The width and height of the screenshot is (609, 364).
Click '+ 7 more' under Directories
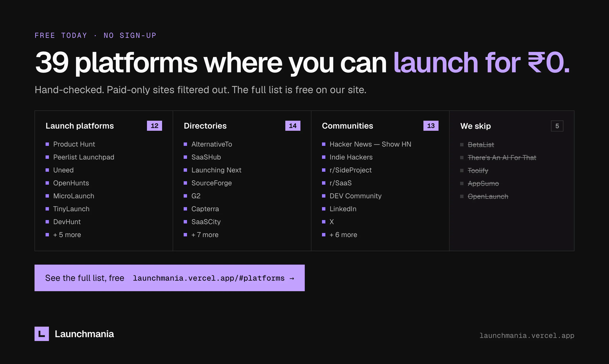(x=205, y=235)
